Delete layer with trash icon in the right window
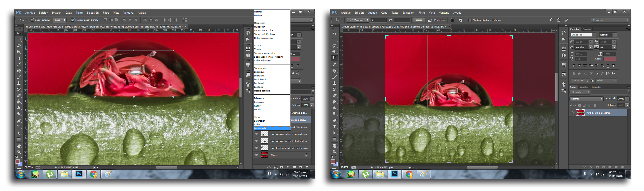 coord(623,167)
